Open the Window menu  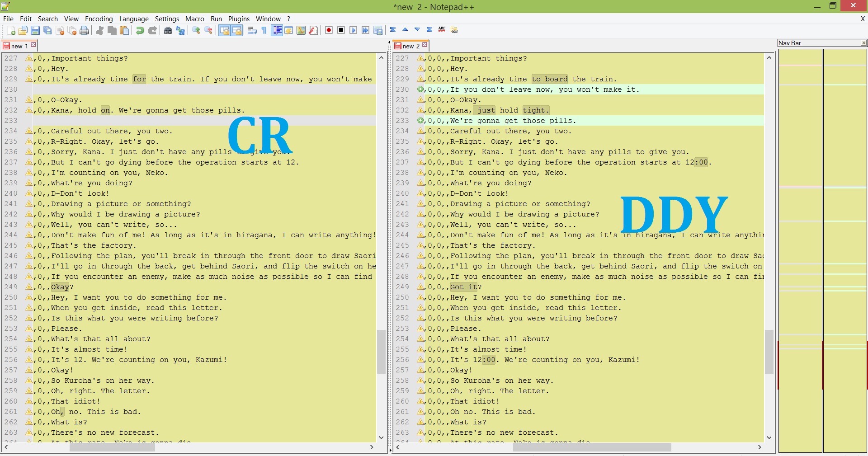(268, 19)
